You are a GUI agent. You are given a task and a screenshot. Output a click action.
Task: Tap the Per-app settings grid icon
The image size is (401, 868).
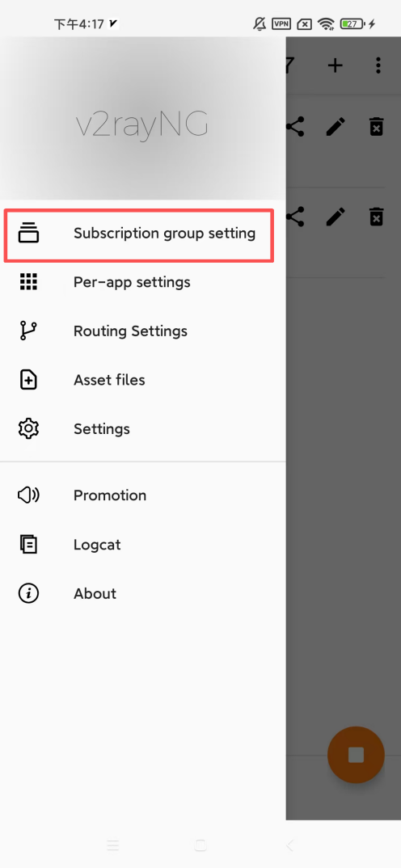pyautogui.click(x=28, y=282)
